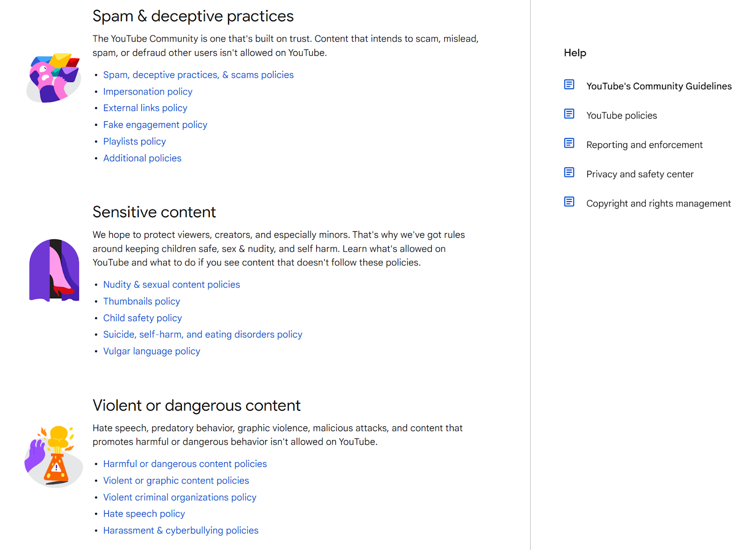Open the Playlists policy
Image resolution: width=756 pixels, height=550 pixels.
coord(134,141)
